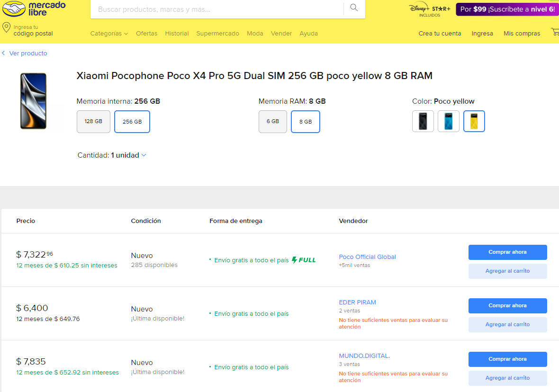Open the Supermercado menu item

coord(217,34)
